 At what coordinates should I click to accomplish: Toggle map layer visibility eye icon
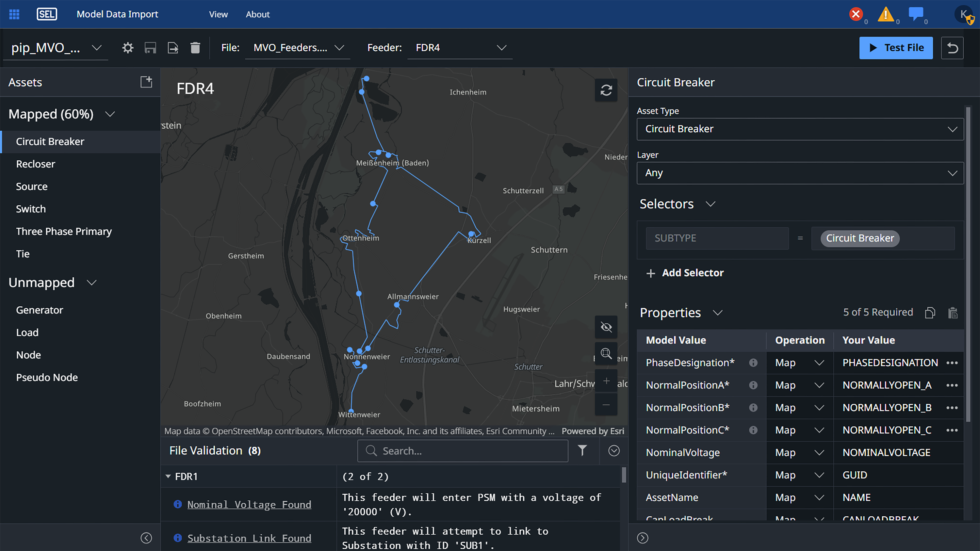[x=606, y=327]
